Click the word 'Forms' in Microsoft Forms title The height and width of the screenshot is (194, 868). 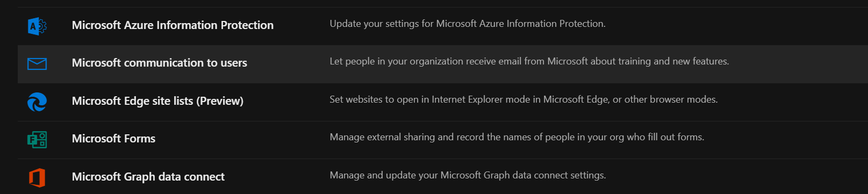139,139
